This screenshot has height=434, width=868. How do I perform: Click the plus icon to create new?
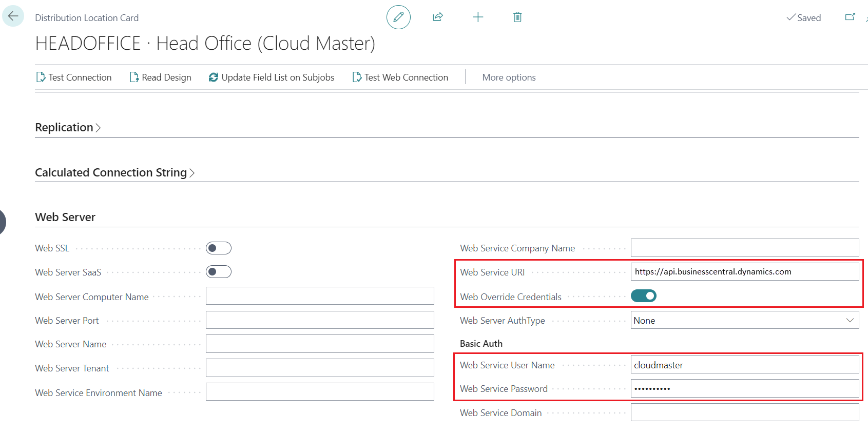coord(478,17)
